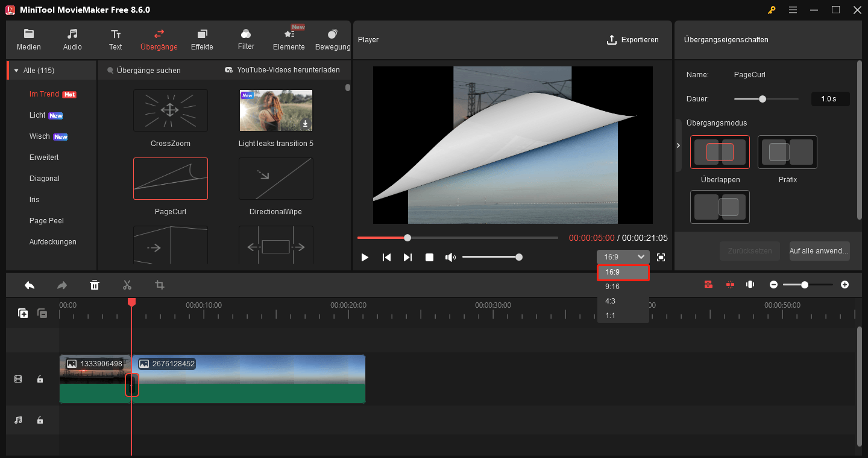Open the Medien panel
This screenshot has width=868, height=458.
point(28,39)
